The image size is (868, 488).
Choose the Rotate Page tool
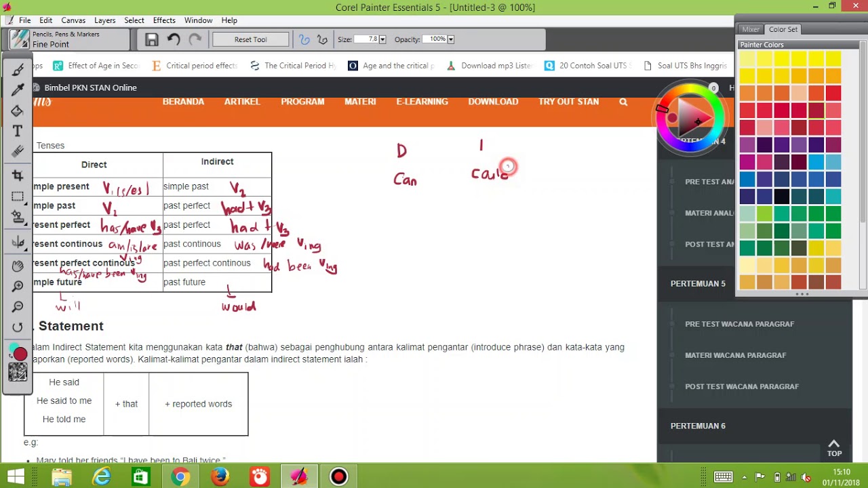tap(18, 328)
